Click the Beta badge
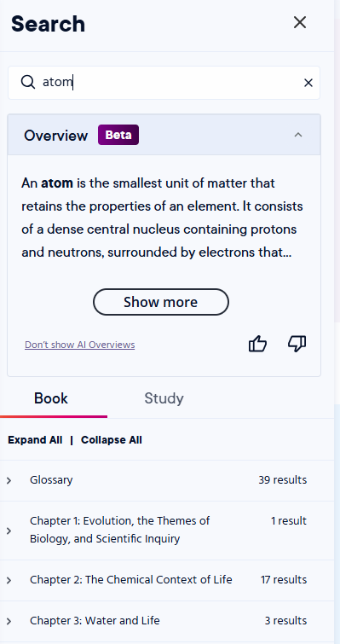Viewport: 340px width, 644px height. [x=118, y=135]
